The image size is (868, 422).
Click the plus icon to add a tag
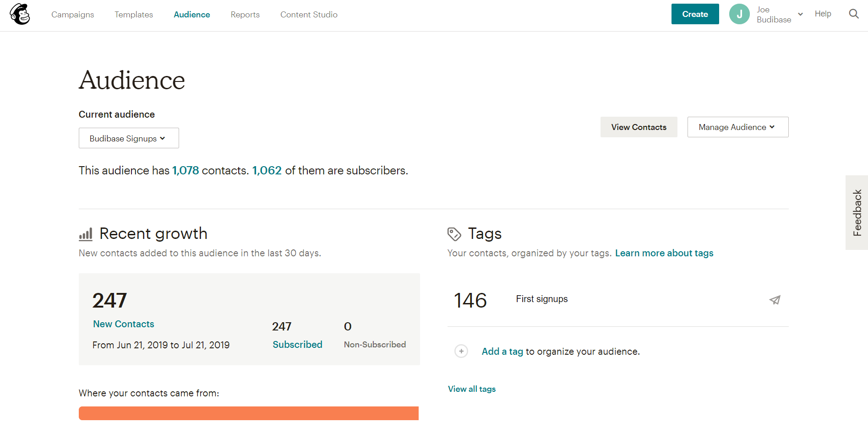coord(461,351)
